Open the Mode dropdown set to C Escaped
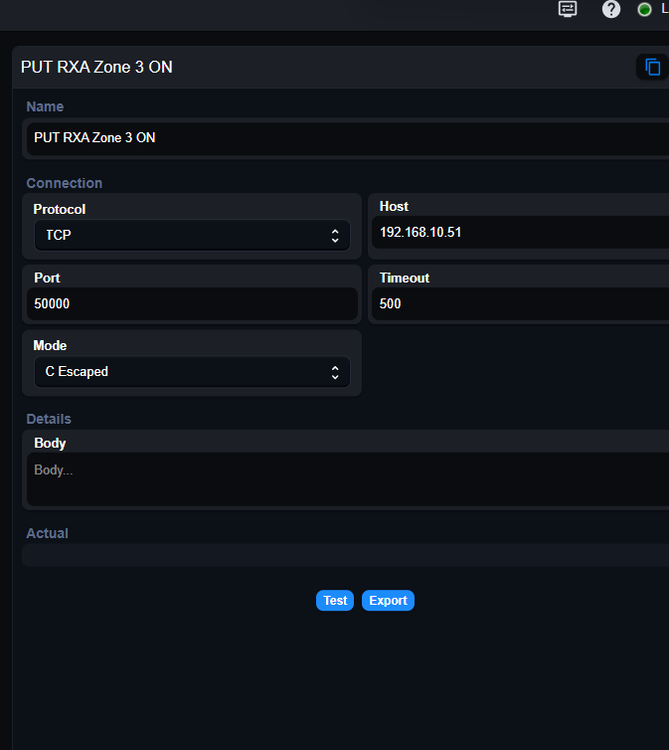Image resolution: width=669 pixels, height=750 pixels. (192, 372)
